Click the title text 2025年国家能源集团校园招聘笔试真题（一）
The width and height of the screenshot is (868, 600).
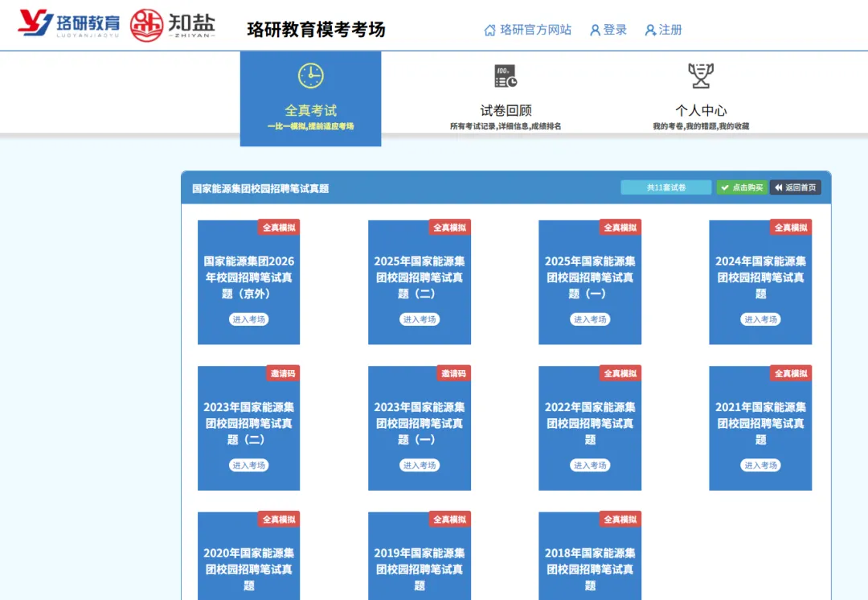pyautogui.click(x=590, y=277)
